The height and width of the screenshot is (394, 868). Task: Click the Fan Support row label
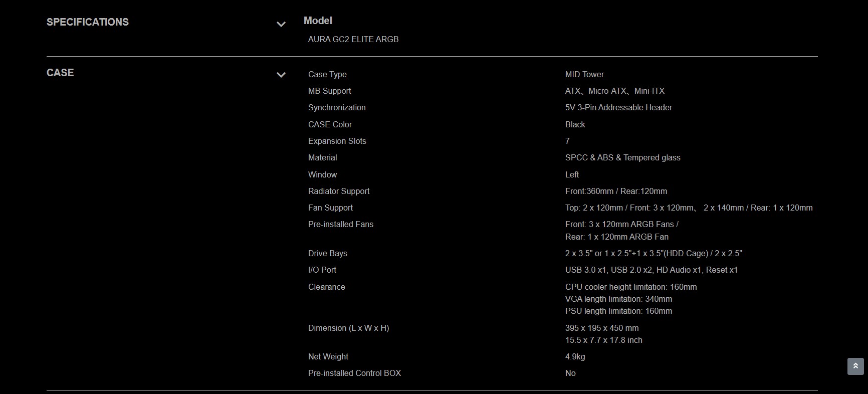[330, 208]
